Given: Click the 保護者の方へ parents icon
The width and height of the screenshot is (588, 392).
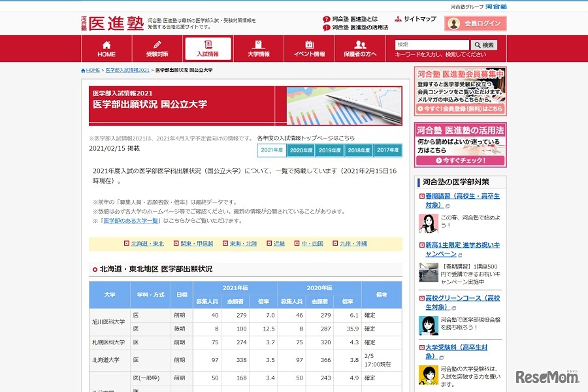Looking at the screenshot, I should click(x=359, y=44).
